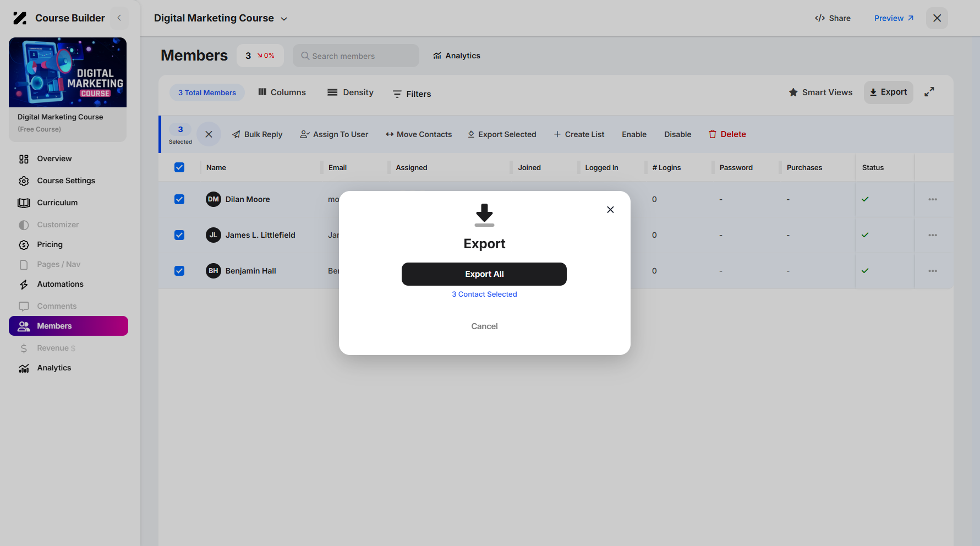Image resolution: width=980 pixels, height=546 pixels.
Task: Open the Preview link
Action: (894, 18)
